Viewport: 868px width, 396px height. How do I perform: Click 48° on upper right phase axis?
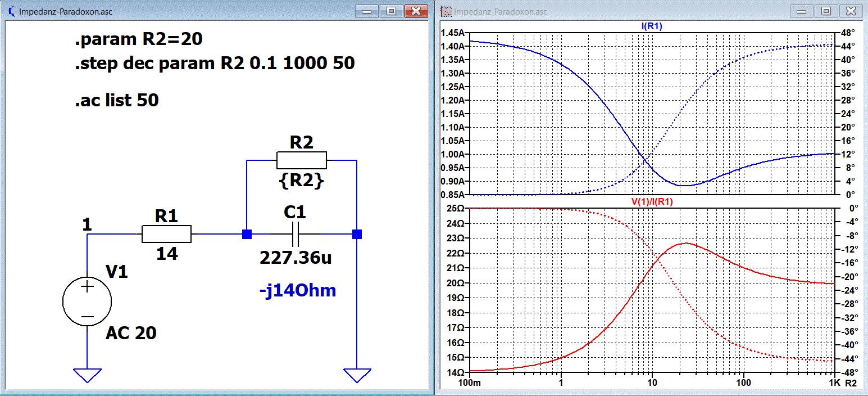[847, 32]
